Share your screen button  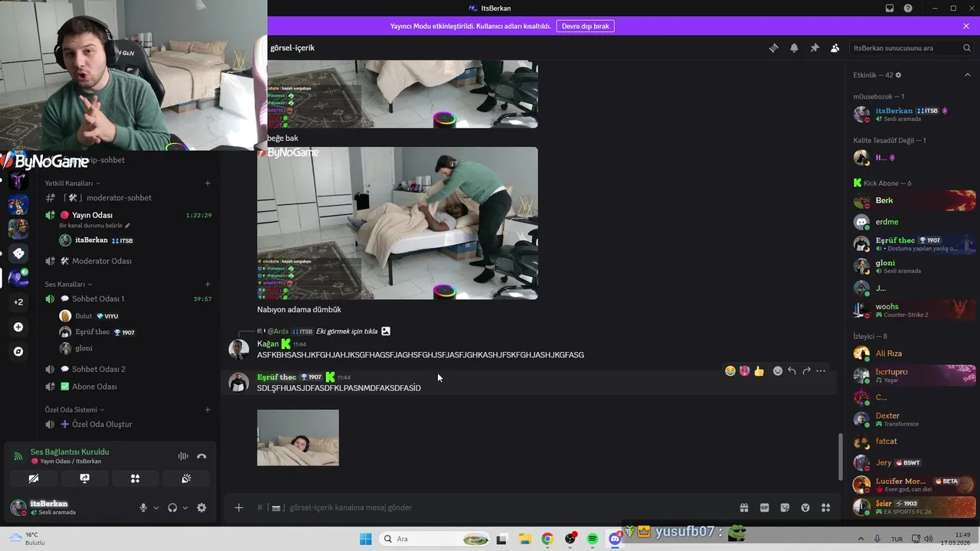tap(84, 478)
